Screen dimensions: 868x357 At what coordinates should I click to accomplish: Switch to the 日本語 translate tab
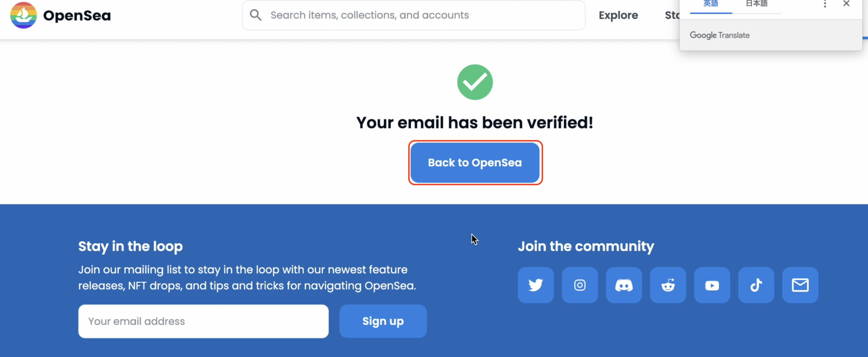(757, 4)
